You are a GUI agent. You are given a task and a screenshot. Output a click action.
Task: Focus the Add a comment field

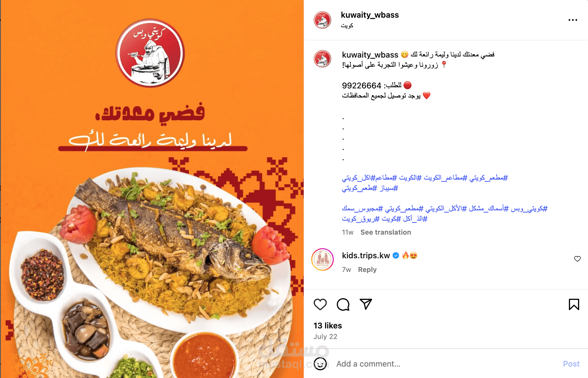click(x=445, y=364)
